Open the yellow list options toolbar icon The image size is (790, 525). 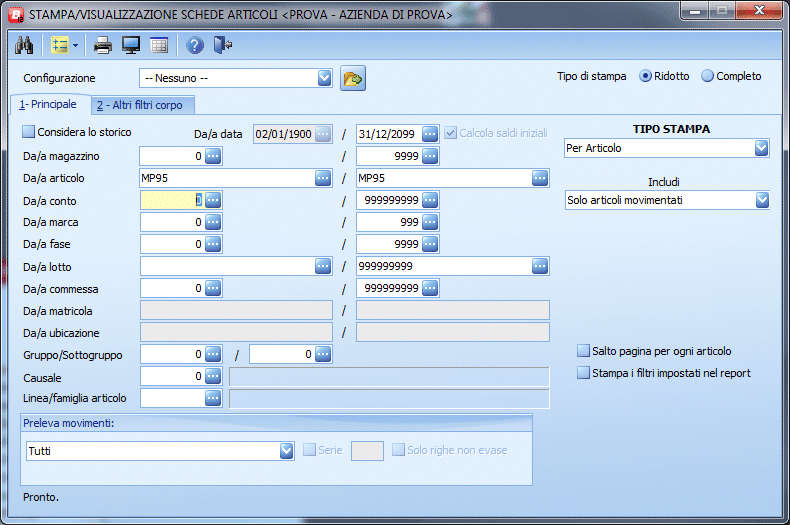click(x=59, y=45)
